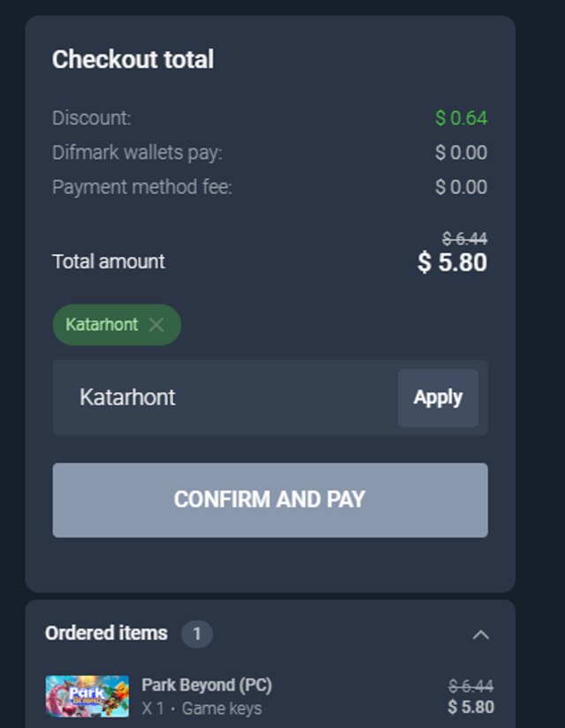
Task: Open the Park Beyond game thumbnail
Action: click(87, 696)
